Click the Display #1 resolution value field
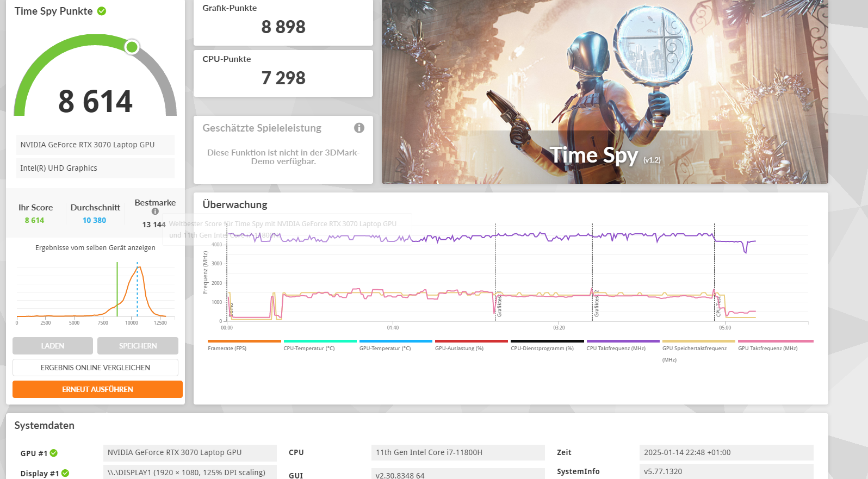 click(x=190, y=472)
